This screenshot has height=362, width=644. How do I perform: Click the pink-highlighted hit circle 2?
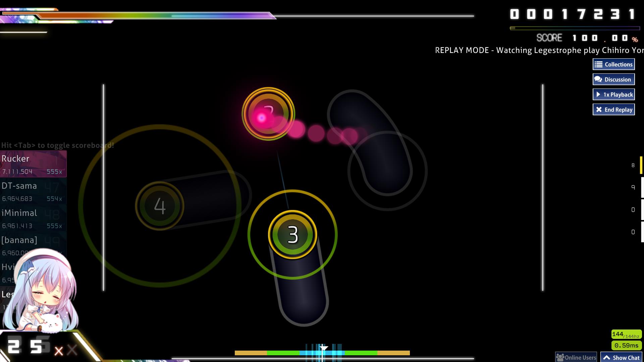(x=268, y=114)
